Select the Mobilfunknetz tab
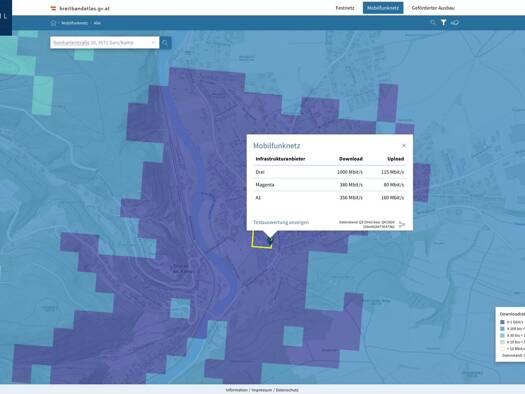 383,8
